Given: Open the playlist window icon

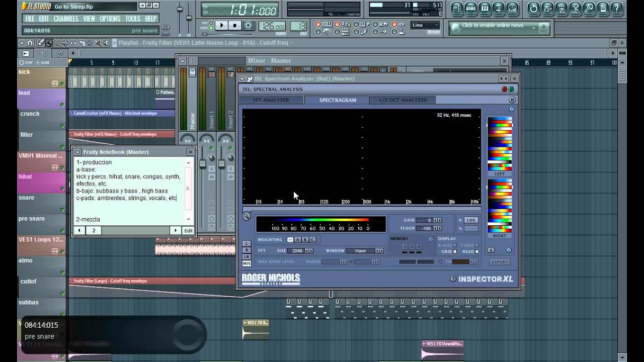Looking at the screenshot, I should point(457,9).
